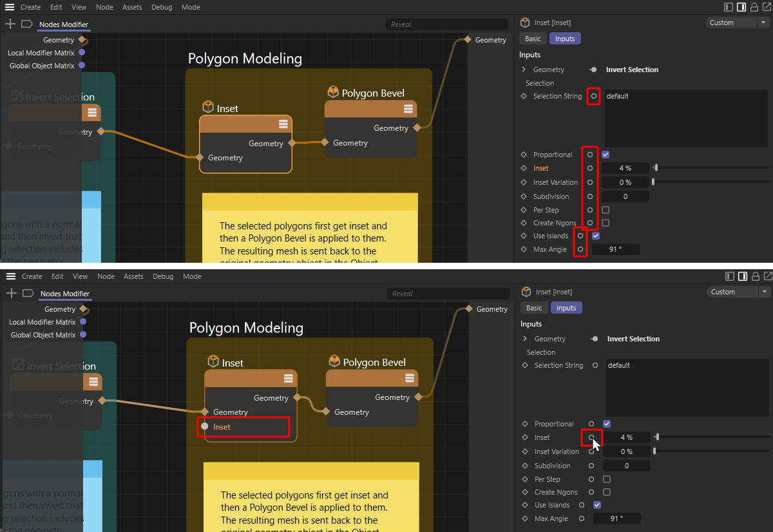Click the Invert Selection link, upper screenshot
Viewport: 773px width, 532px height.
click(632, 70)
